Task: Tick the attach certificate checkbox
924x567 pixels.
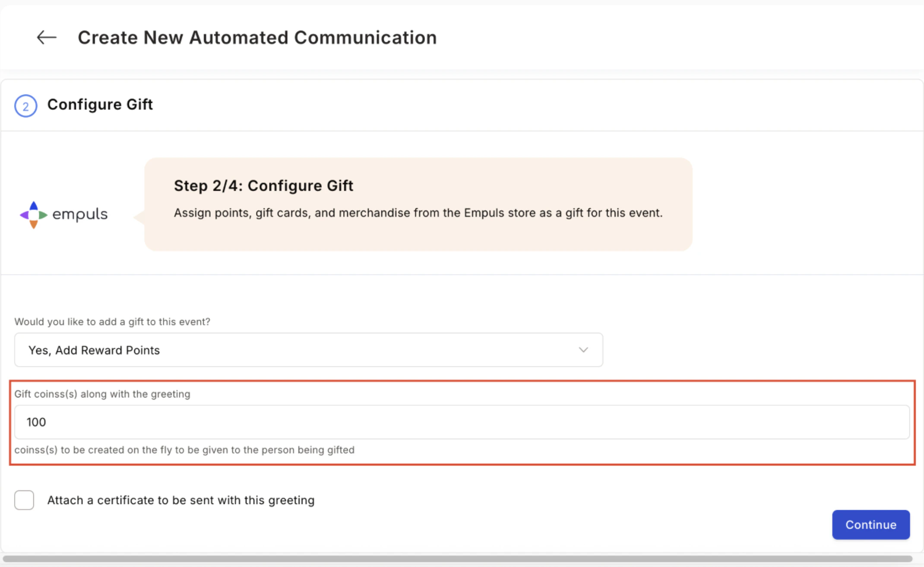Action: [24, 500]
